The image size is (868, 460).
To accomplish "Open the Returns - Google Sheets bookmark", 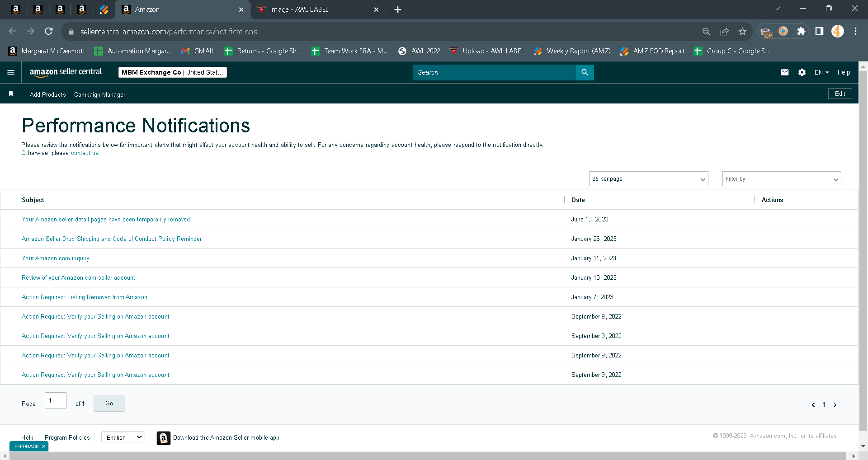I will click(263, 51).
